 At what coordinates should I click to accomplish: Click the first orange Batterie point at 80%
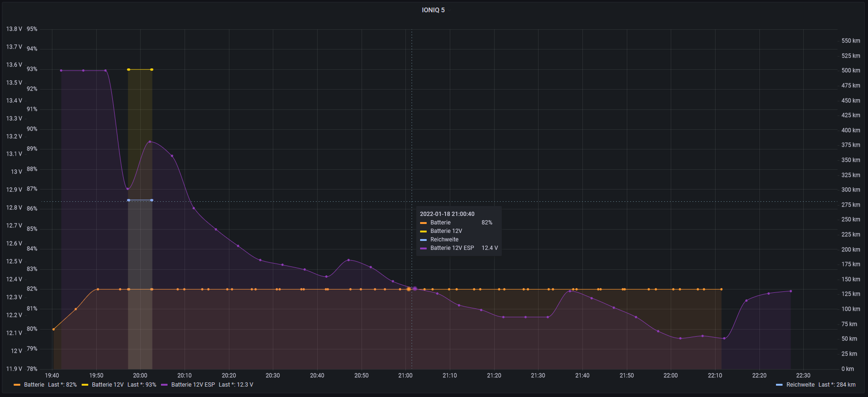53,329
